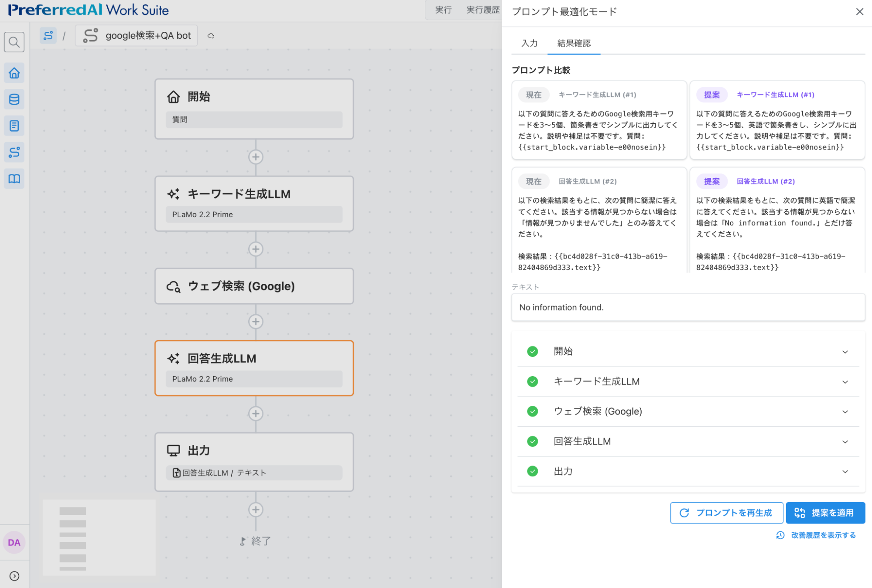Open the home icon in sidebar

click(14, 73)
